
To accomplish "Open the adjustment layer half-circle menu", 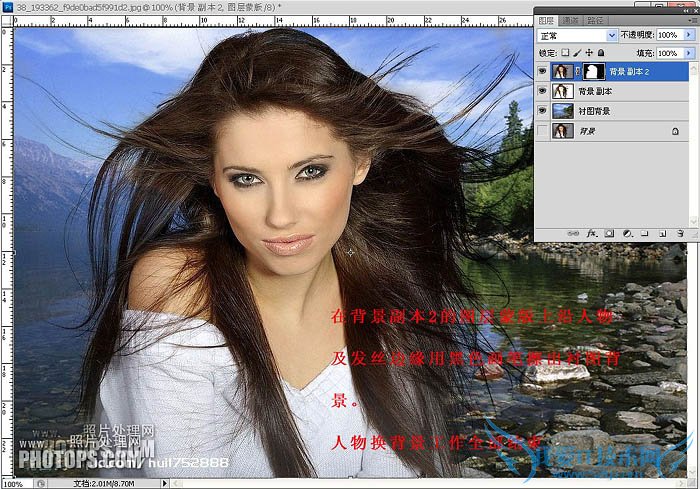I will [628, 234].
